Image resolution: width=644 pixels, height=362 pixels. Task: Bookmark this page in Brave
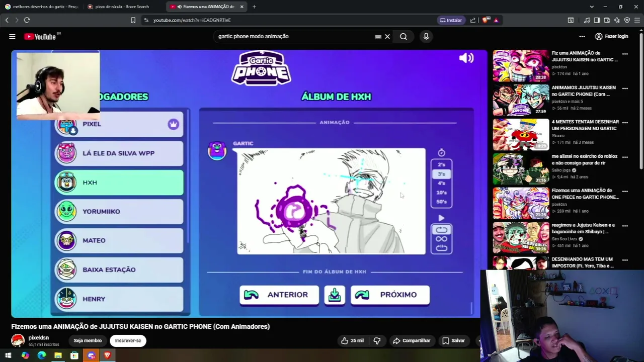tap(133, 20)
